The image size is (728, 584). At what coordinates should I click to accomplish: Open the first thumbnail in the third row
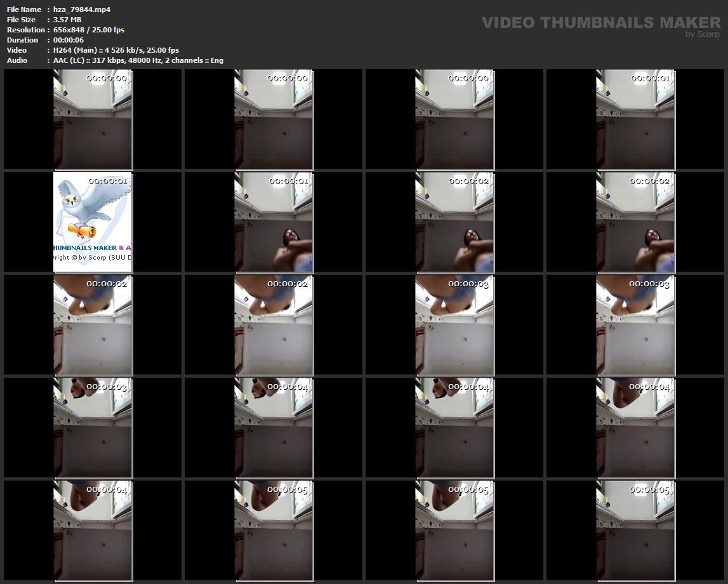pyautogui.click(x=93, y=324)
